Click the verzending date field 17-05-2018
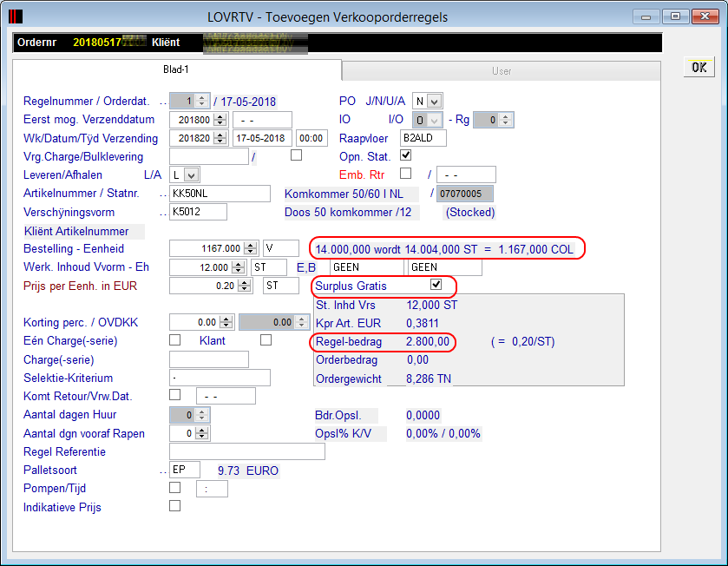The height and width of the screenshot is (566, 728). 262,138
